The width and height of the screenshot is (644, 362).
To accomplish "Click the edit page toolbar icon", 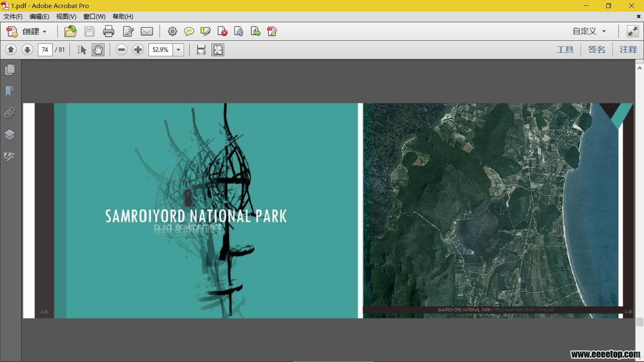I will point(272,31).
